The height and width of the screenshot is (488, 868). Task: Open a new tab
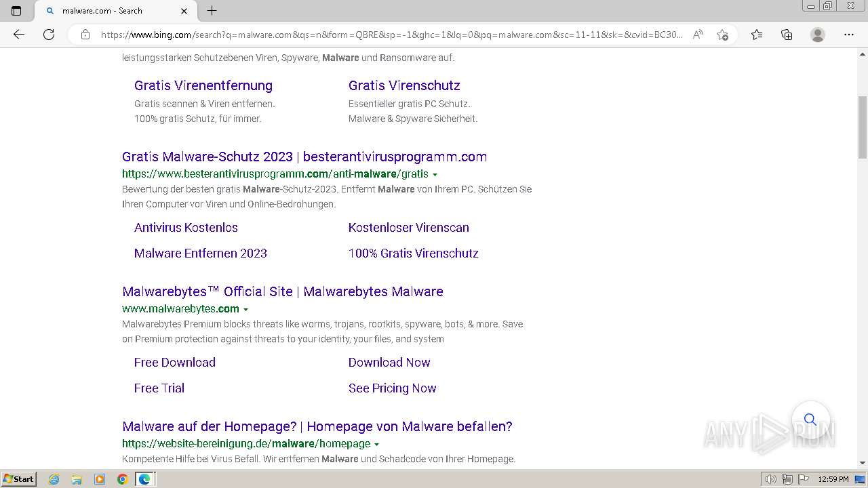pos(212,11)
